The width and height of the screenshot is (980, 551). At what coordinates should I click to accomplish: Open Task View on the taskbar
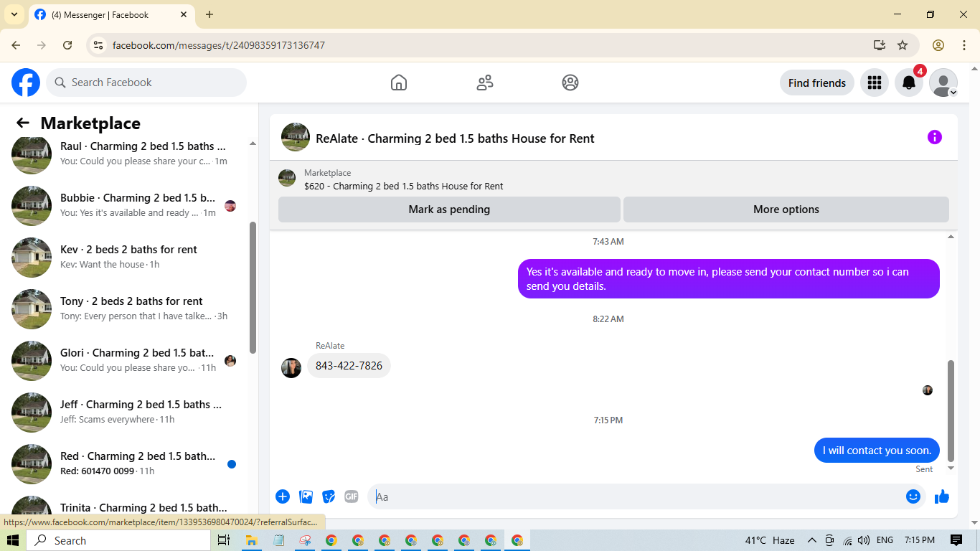pyautogui.click(x=223, y=540)
